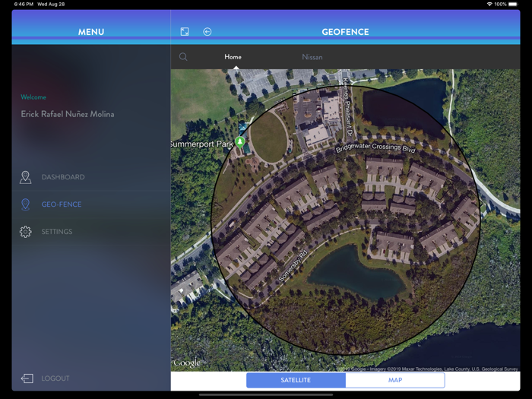Switch to the Nissan geofence tab
532x399 pixels.
point(312,57)
